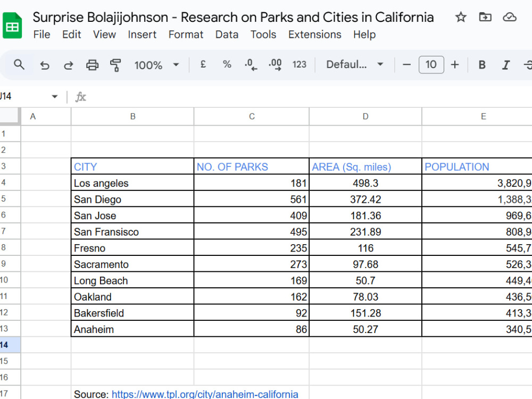Open the tpl.org anaheim-california source link

205,394
